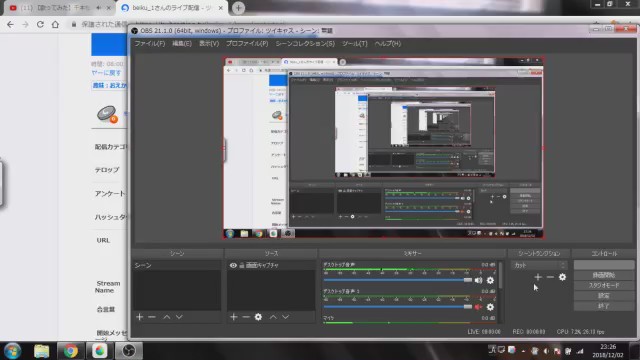Add a new source with the plus icon

coord(233,317)
